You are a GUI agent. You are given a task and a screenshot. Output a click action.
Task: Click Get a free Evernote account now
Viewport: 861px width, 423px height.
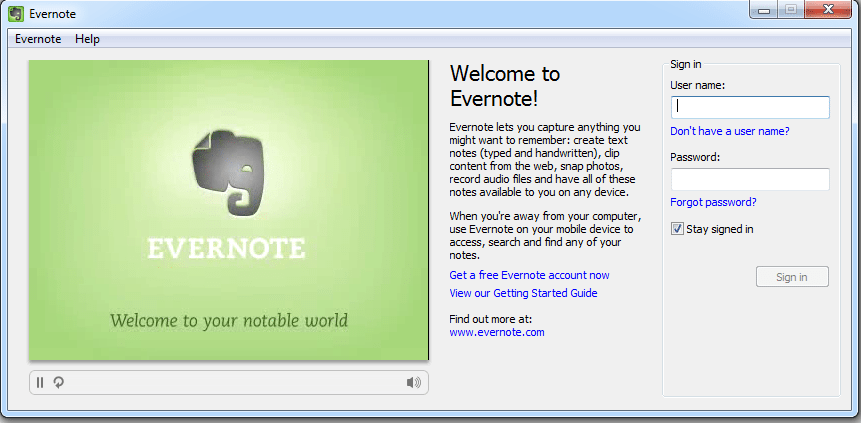[x=529, y=275]
